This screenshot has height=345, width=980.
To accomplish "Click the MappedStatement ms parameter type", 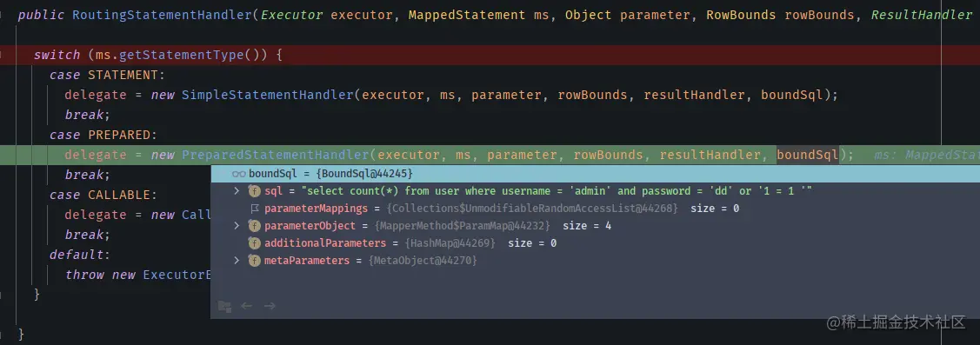I will point(467,15).
